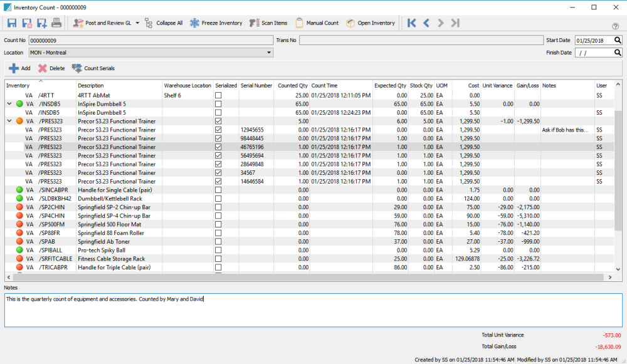This screenshot has height=364, width=627.
Task: Toggle Serialized checkbox for serial 12945655 row
Action: (218, 130)
